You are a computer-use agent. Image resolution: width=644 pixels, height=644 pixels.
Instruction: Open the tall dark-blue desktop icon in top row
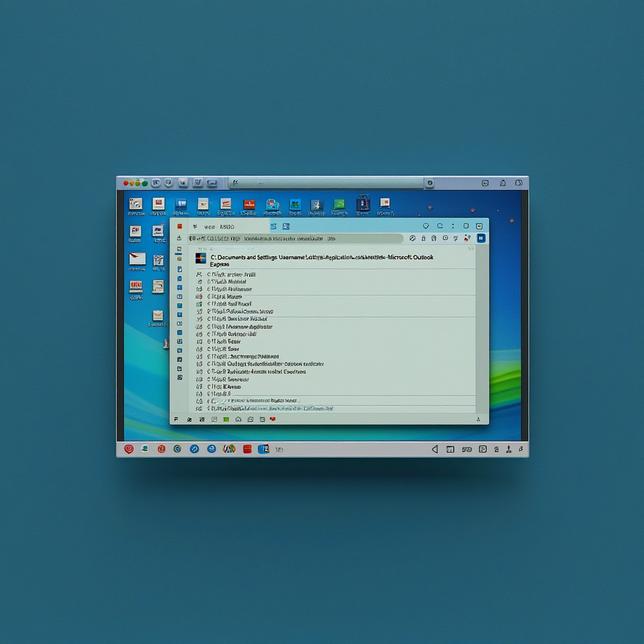point(363,203)
